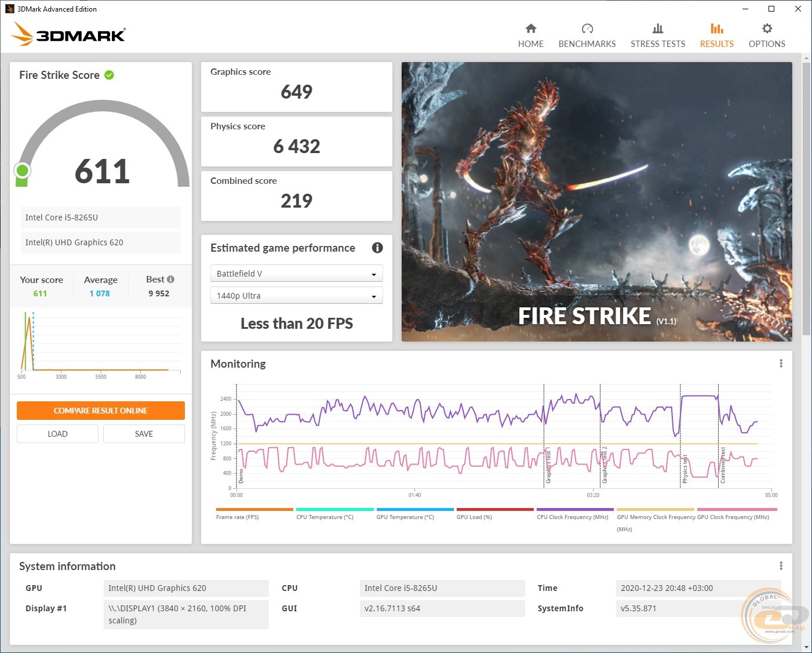Open System information three-dot menu

(781, 566)
